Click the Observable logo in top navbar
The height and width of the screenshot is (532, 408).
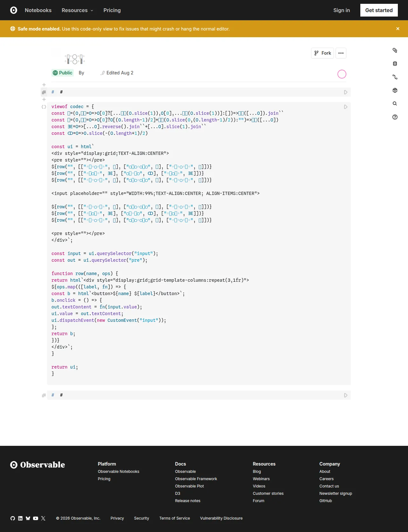(14, 10)
